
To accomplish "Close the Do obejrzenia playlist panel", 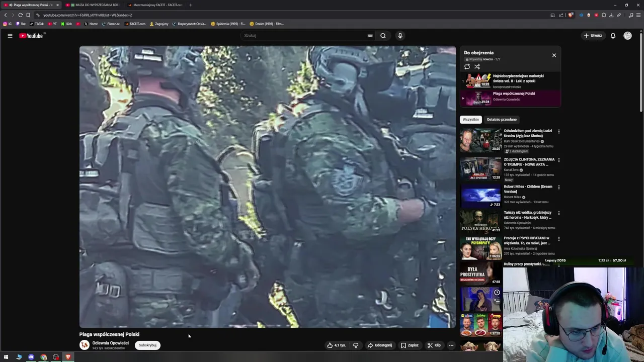I will (554, 55).
